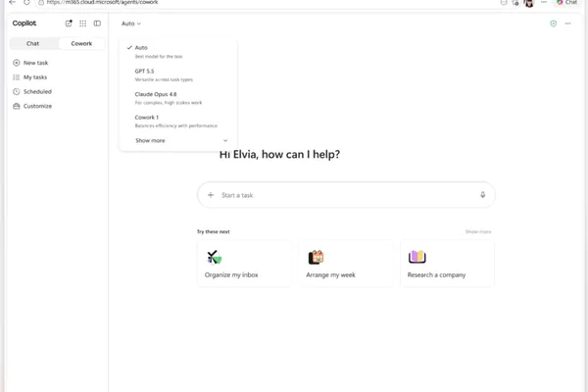
Task: Click the Organize my inbox icon
Action: pyautogui.click(x=214, y=258)
